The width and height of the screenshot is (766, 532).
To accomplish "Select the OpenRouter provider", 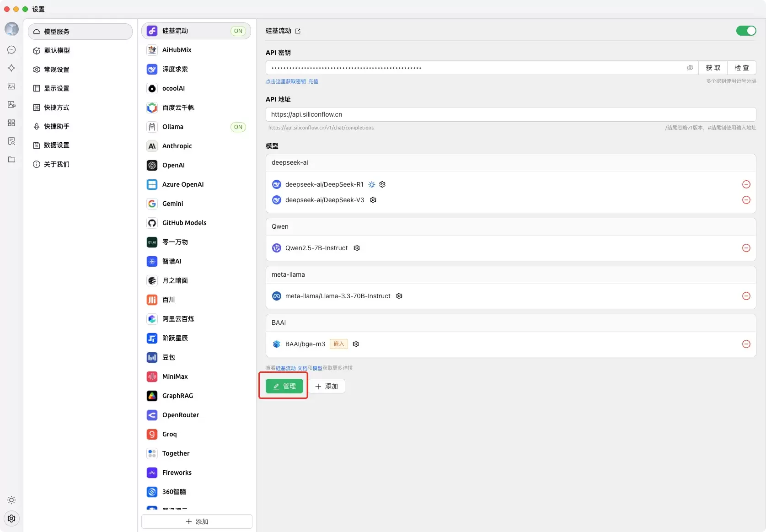I will [196, 415].
